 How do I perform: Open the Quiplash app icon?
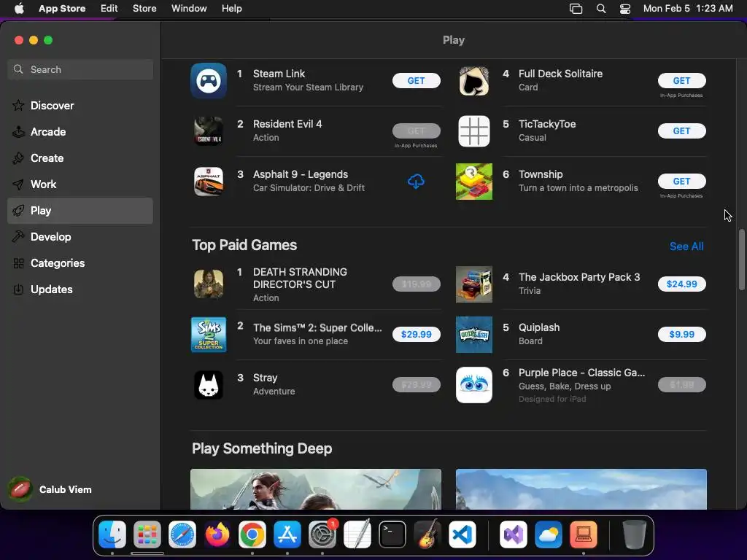click(474, 334)
